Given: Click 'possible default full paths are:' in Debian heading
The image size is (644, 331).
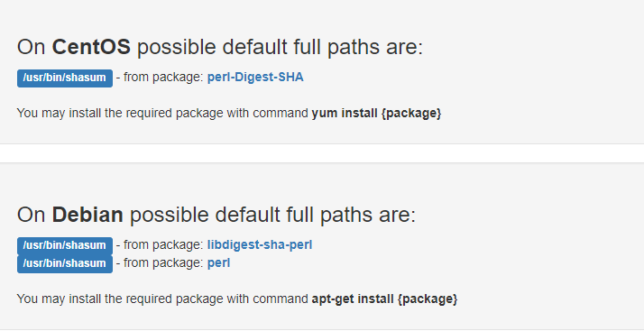Looking at the screenshot, I should point(272,215).
